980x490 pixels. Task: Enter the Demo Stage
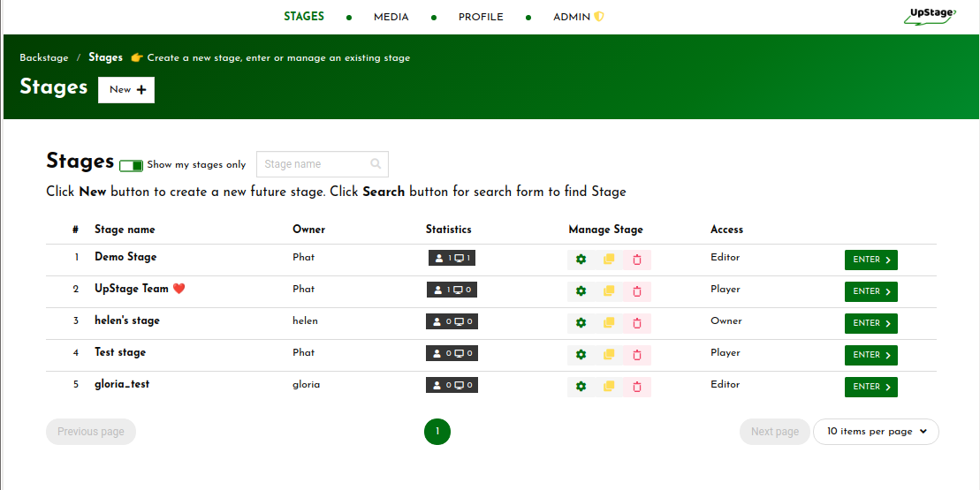coord(871,260)
